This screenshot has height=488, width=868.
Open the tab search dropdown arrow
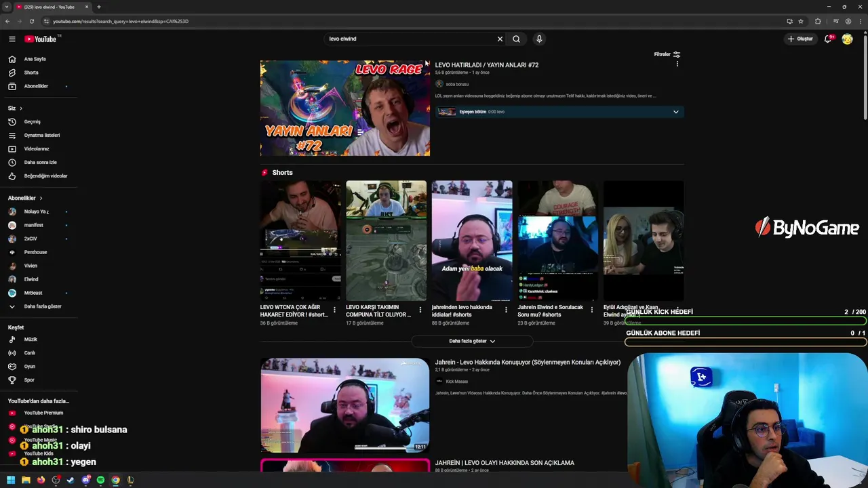coord(6,7)
